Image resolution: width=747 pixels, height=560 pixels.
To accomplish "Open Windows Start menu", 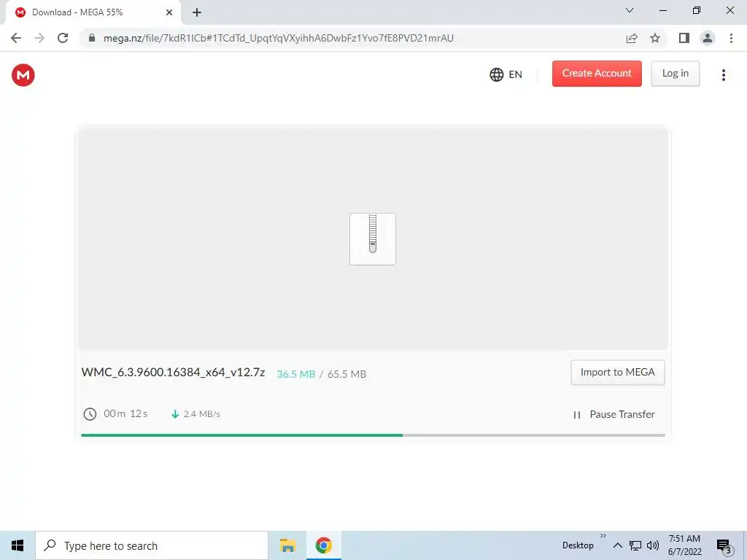I will click(x=18, y=545).
